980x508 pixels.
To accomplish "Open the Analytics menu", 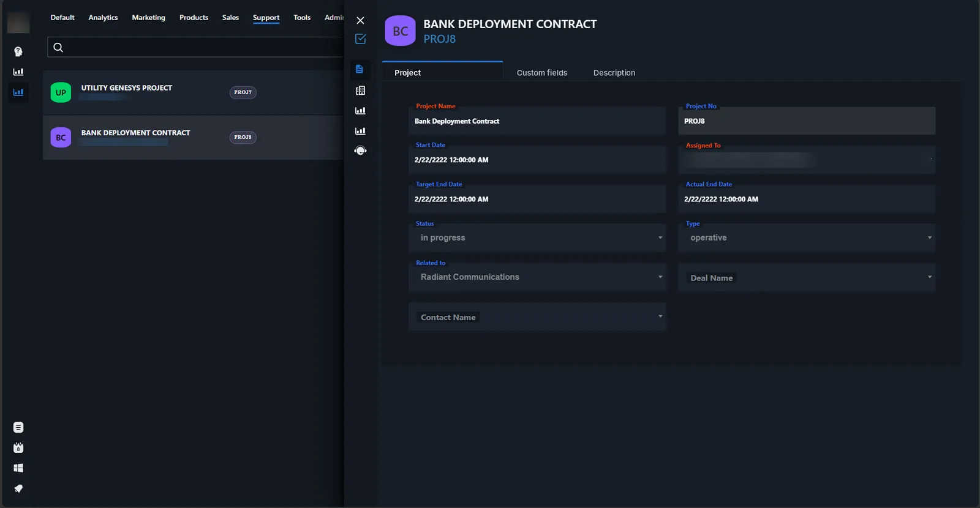I will click(x=103, y=18).
